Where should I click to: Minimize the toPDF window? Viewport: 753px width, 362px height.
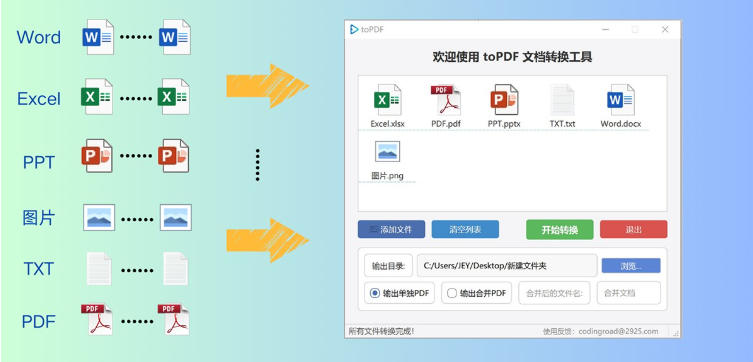606,30
